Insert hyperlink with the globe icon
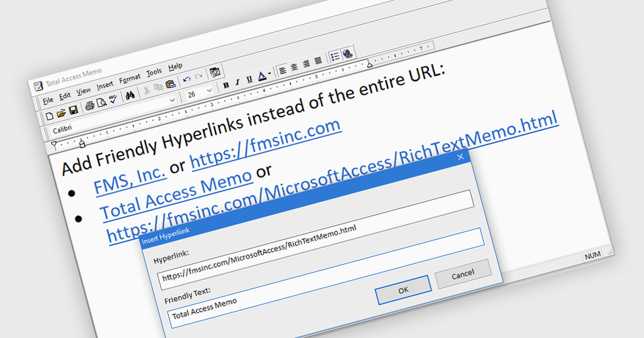 tap(348, 54)
